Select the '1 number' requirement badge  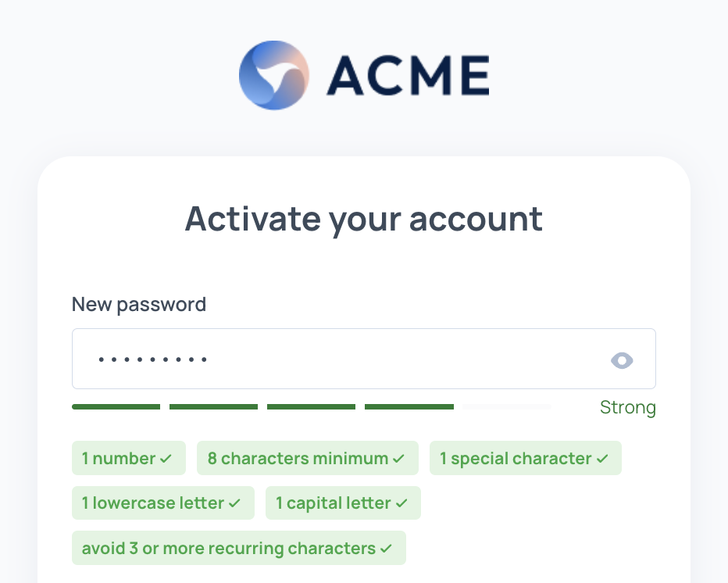(x=128, y=458)
